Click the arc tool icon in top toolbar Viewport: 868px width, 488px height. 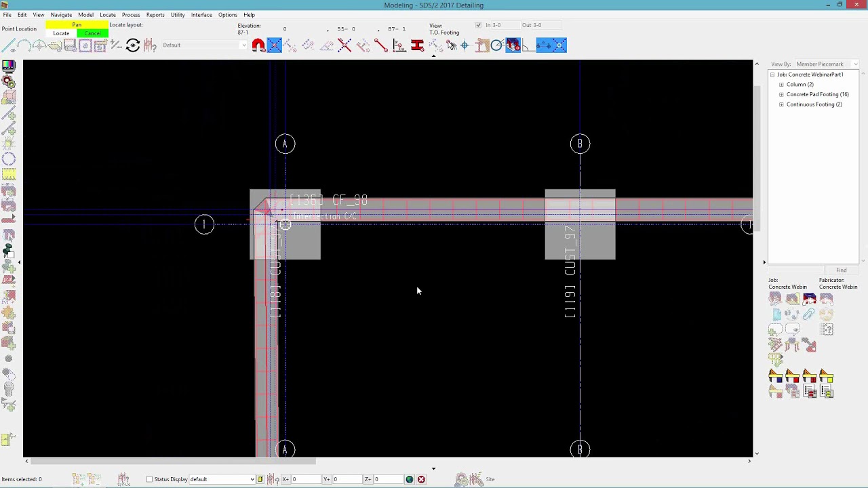click(x=24, y=45)
